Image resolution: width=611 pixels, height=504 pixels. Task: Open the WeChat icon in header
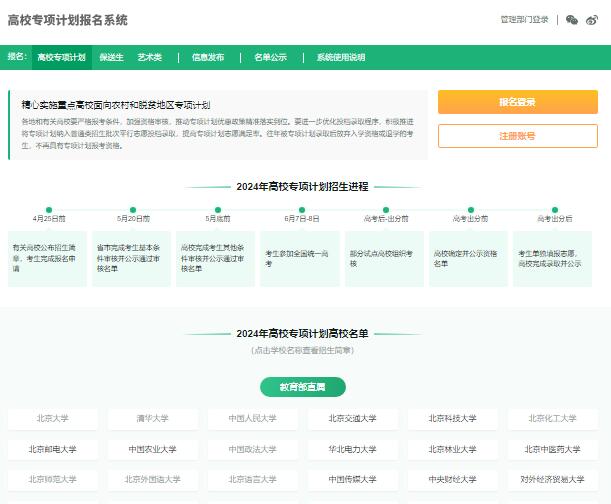coord(572,20)
